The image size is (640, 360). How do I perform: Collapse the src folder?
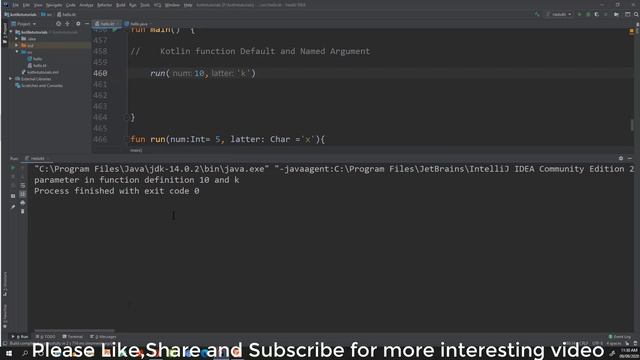pyautogui.click(x=17, y=52)
